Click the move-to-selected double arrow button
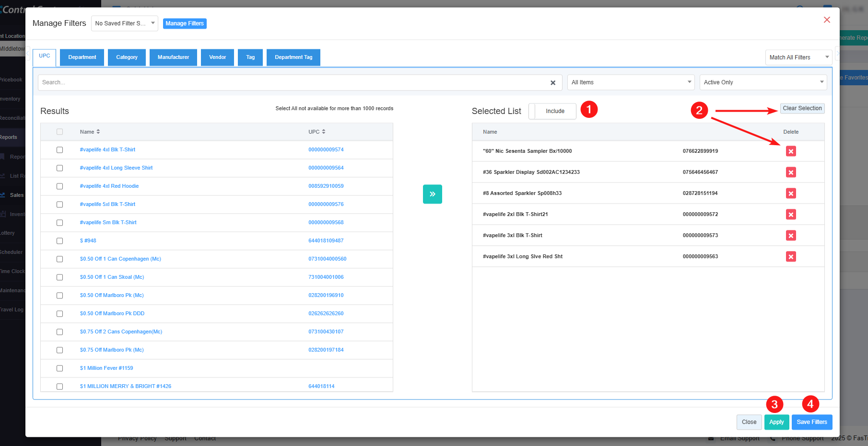This screenshot has width=868, height=446. (x=432, y=194)
